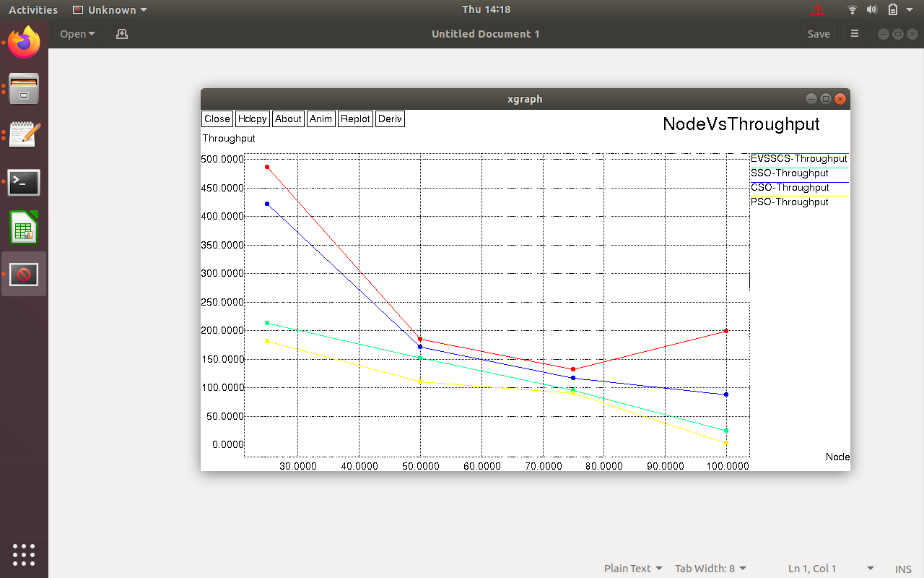Save the Untitled Document 1
This screenshot has width=924, height=578.
pos(819,34)
